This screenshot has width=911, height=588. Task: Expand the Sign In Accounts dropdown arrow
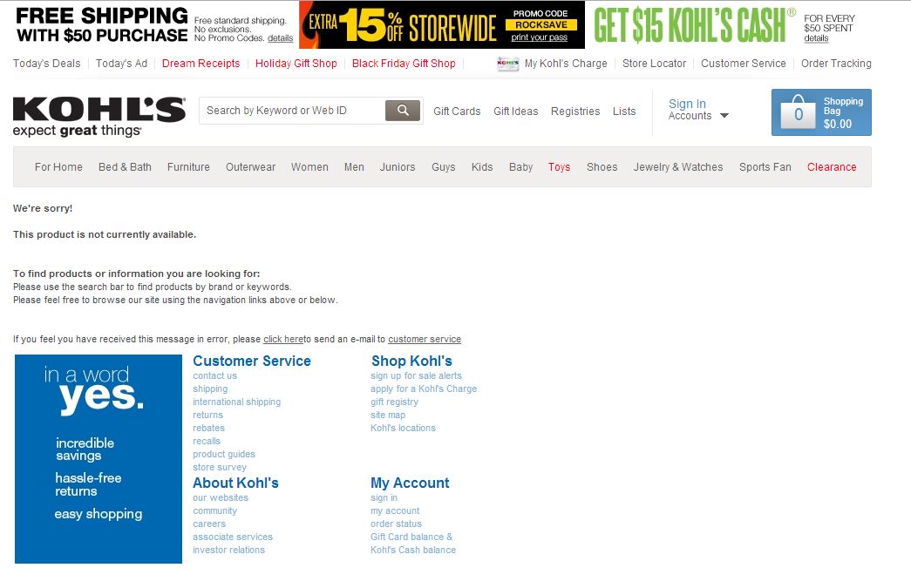pos(724,116)
